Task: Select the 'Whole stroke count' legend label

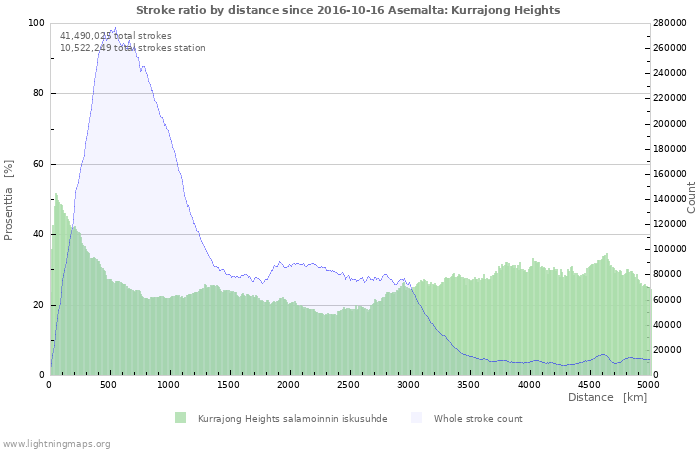Action: point(477,418)
